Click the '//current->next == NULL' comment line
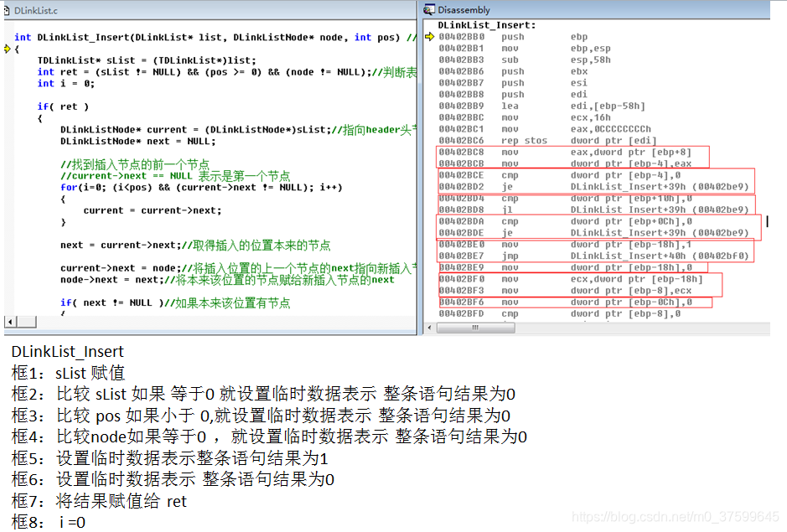787x532 pixels. [175, 176]
